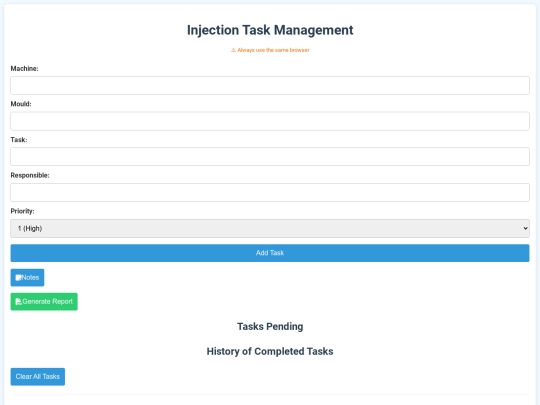
Task: Click the Priority: label
Action: (22, 211)
